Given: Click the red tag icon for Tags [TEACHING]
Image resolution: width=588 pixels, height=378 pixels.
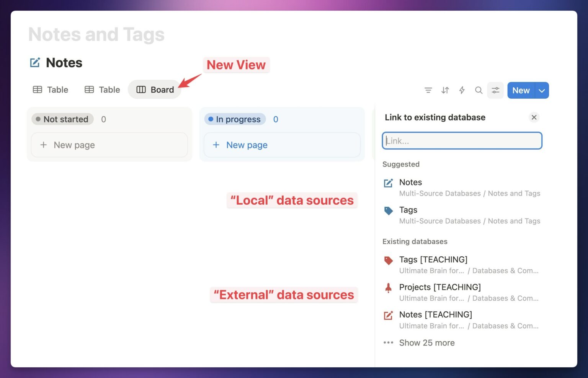Looking at the screenshot, I should point(389,261).
